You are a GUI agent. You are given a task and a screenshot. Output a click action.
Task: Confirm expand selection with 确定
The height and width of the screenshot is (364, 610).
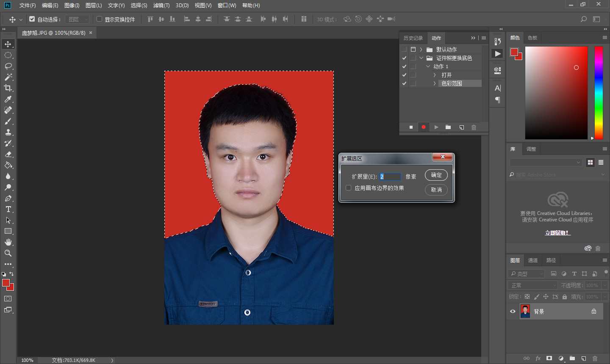[x=436, y=175]
